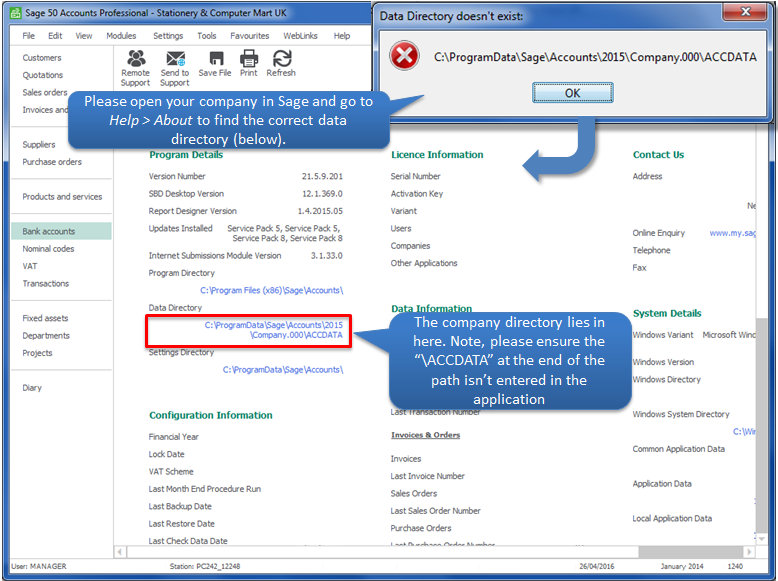
Task: Click the 26/04/2016 date in status bar
Action: coord(596,566)
